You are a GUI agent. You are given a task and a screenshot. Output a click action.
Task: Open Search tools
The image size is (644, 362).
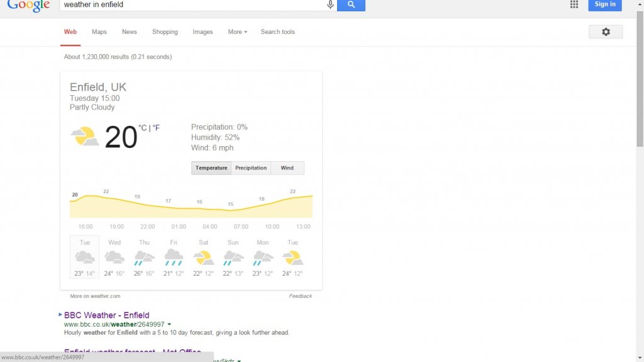click(277, 31)
